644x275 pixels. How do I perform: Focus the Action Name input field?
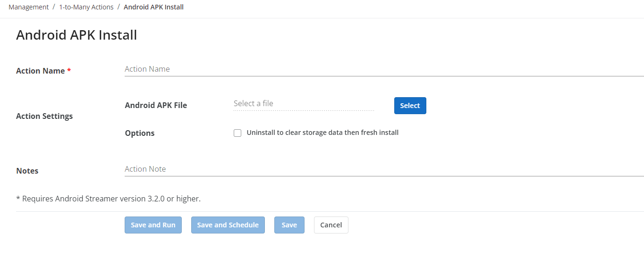384,69
